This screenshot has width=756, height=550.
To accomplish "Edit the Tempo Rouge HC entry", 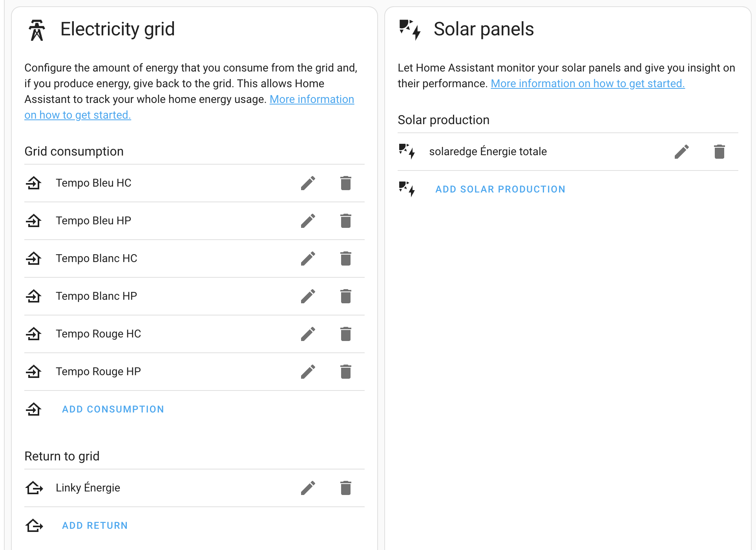I will click(308, 334).
